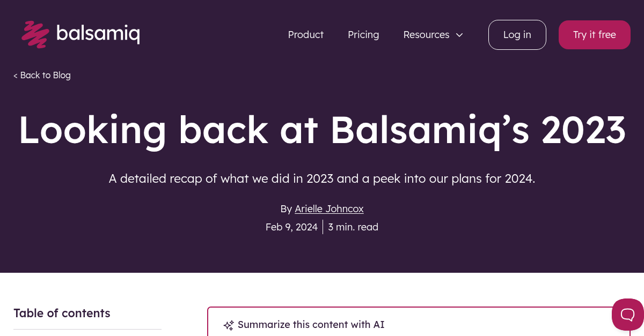Open the Summarize this content with AI expander
644x336 pixels.
[311, 325]
